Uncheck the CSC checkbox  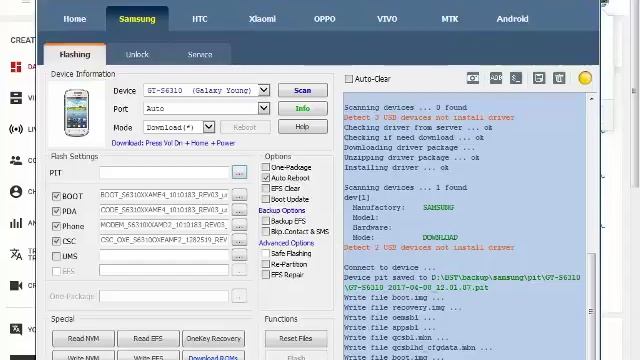tap(56, 241)
